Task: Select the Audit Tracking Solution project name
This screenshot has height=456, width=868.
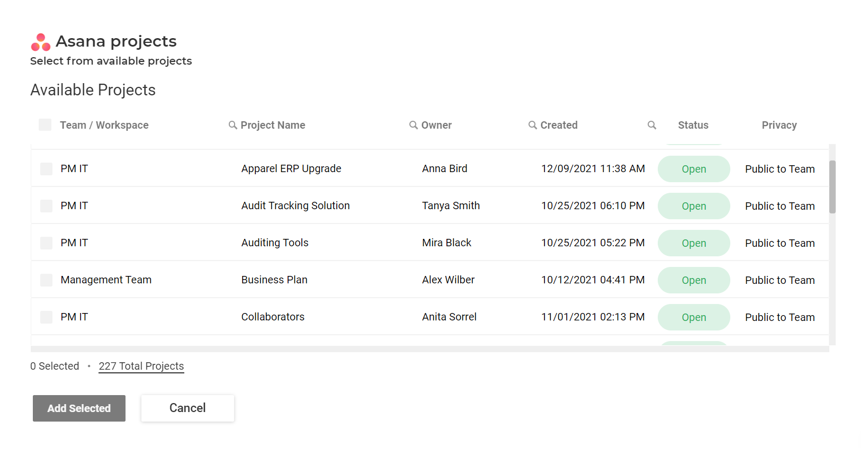Action: (x=296, y=205)
